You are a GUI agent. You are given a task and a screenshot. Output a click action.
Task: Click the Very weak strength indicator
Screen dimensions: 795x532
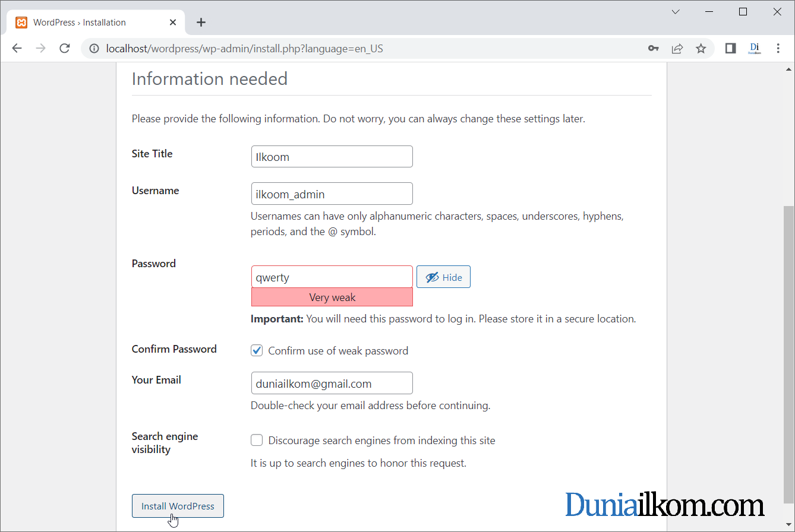[x=332, y=297]
